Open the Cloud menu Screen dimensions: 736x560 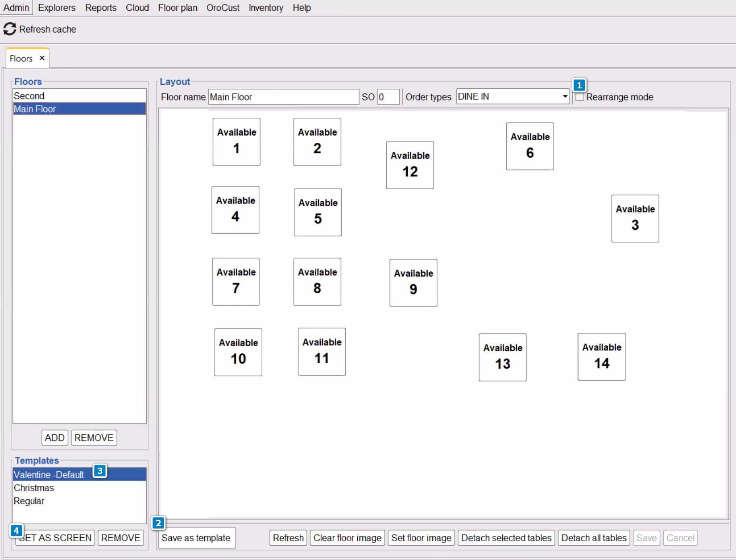[x=137, y=8]
